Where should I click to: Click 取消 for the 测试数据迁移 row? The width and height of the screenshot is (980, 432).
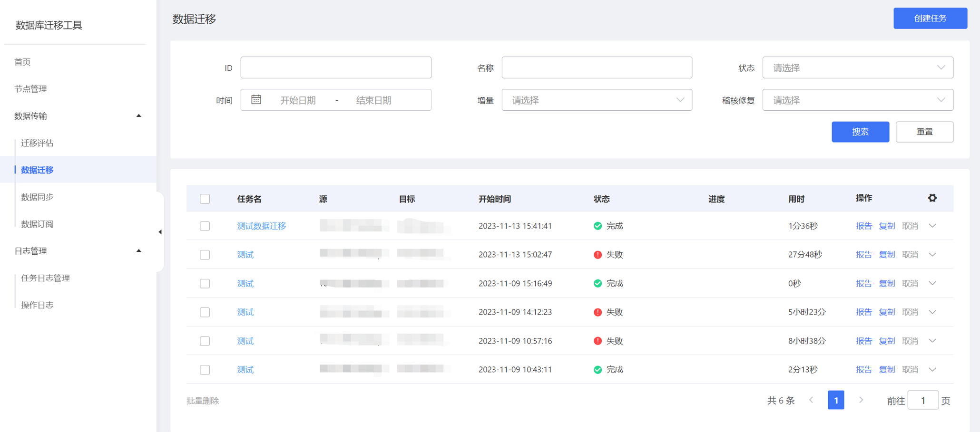[910, 226]
